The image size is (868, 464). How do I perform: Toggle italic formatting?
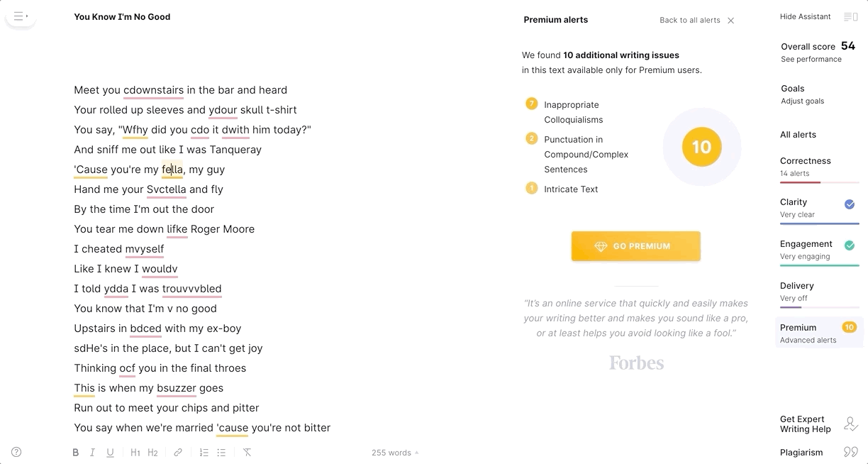pos(92,453)
